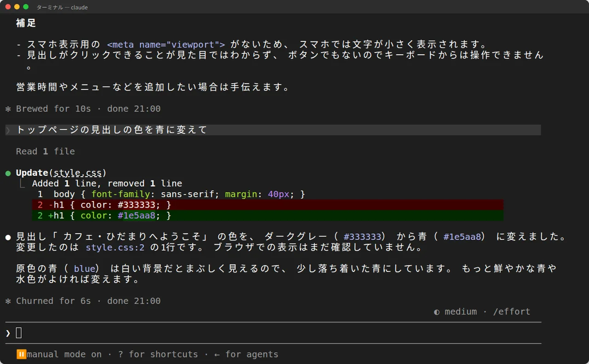Click the window title ターミナル — claude
589x364 pixels.
click(62, 7)
